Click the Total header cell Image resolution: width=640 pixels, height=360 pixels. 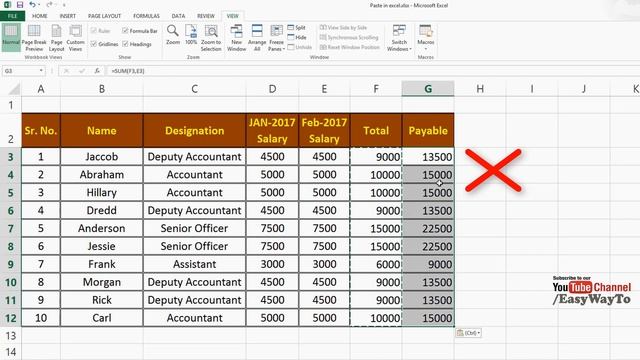pos(376,130)
